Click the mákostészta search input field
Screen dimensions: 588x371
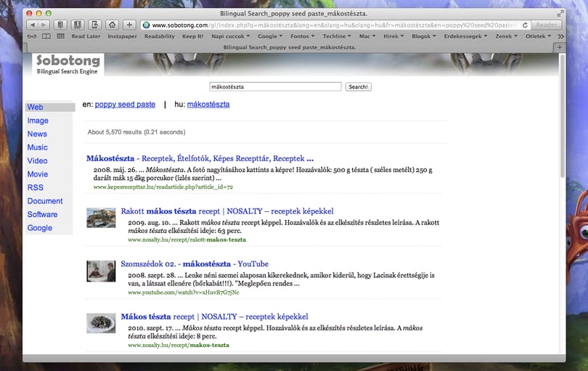[275, 86]
